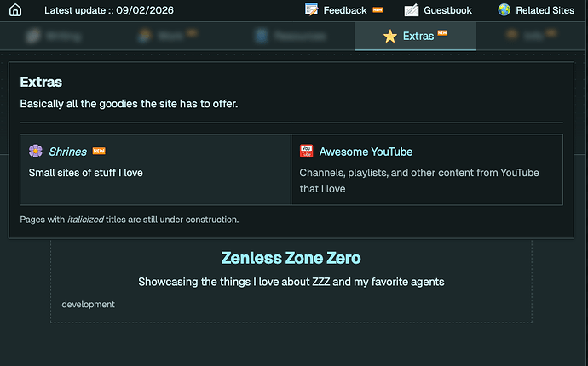Image resolution: width=588 pixels, height=366 pixels.
Task: Click the Feedback notepad icon
Action: [x=311, y=10]
